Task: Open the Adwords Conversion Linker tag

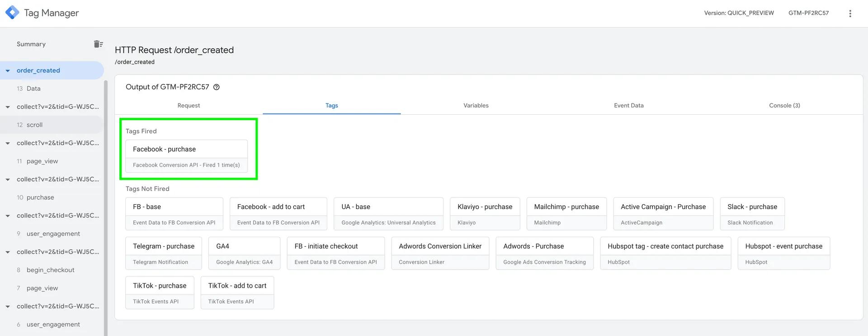Action: click(x=440, y=253)
